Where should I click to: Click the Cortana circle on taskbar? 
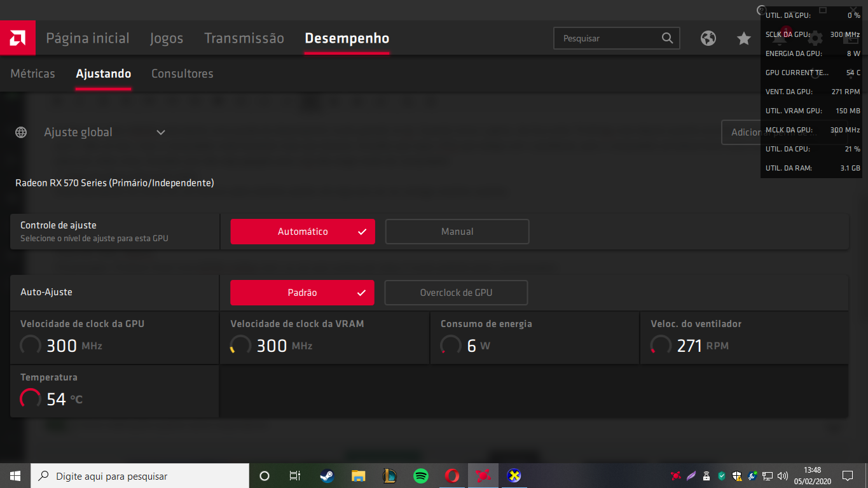[x=265, y=476]
